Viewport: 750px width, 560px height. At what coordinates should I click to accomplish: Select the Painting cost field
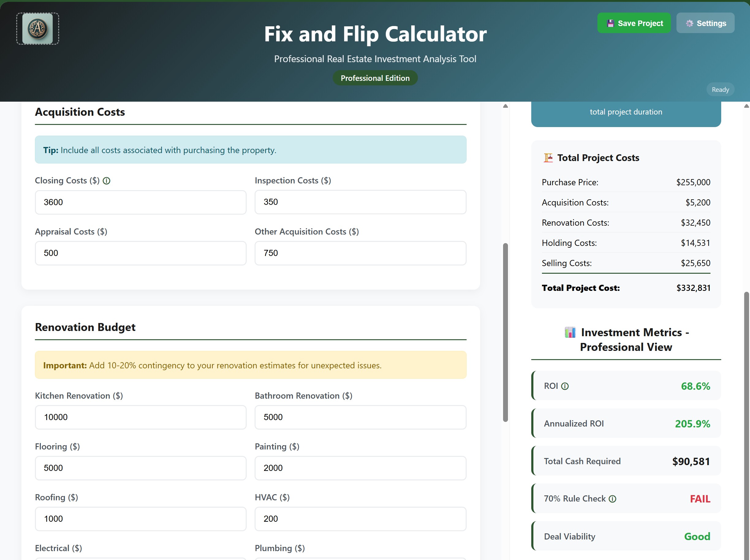coord(360,468)
